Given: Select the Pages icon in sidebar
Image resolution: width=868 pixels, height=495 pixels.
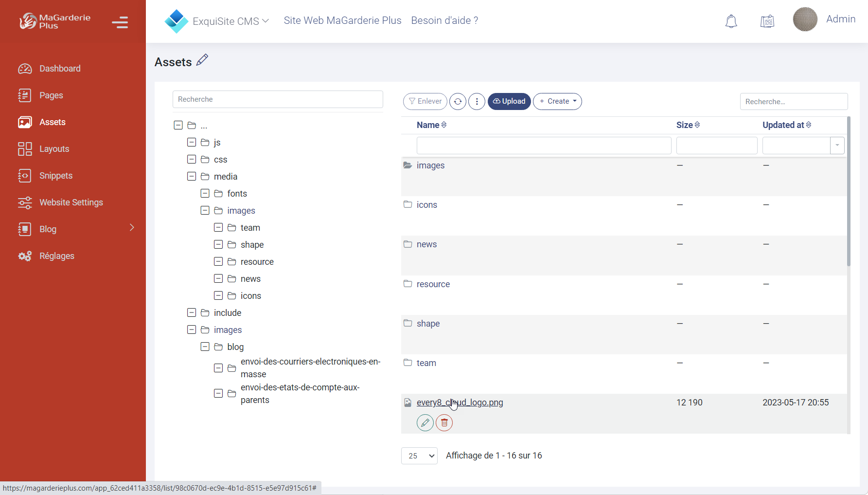Looking at the screenshot, I should click(25, 95).
